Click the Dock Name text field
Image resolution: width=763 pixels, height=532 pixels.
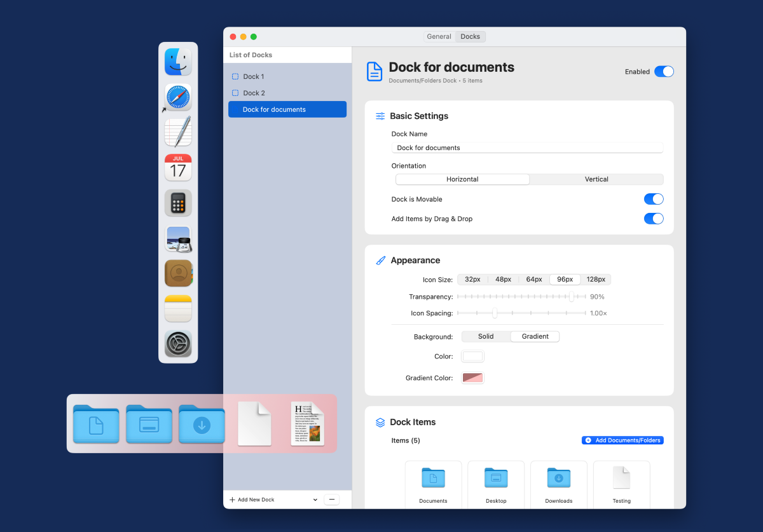pyautogui.click(x=527, y=148)
